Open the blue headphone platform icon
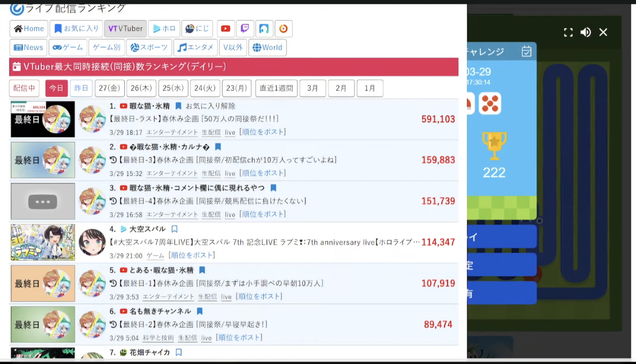This screenshot has height=364, width=636. point(264,29)
